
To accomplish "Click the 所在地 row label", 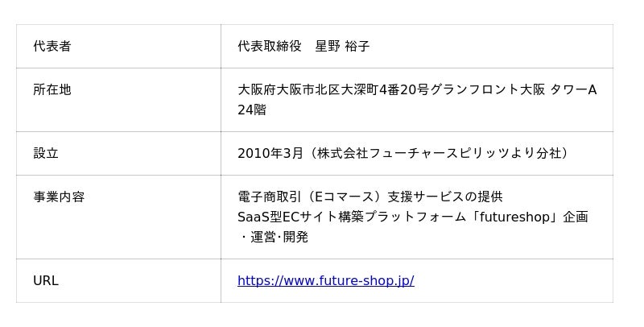I will [x=52, y=90].
